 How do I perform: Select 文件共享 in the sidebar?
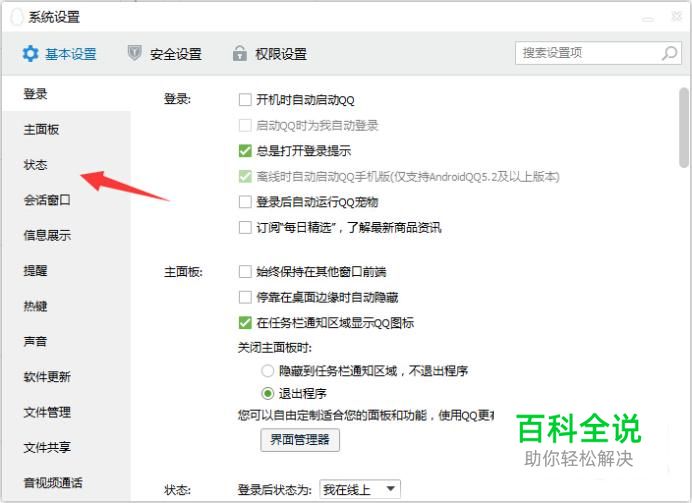point(66,447)
